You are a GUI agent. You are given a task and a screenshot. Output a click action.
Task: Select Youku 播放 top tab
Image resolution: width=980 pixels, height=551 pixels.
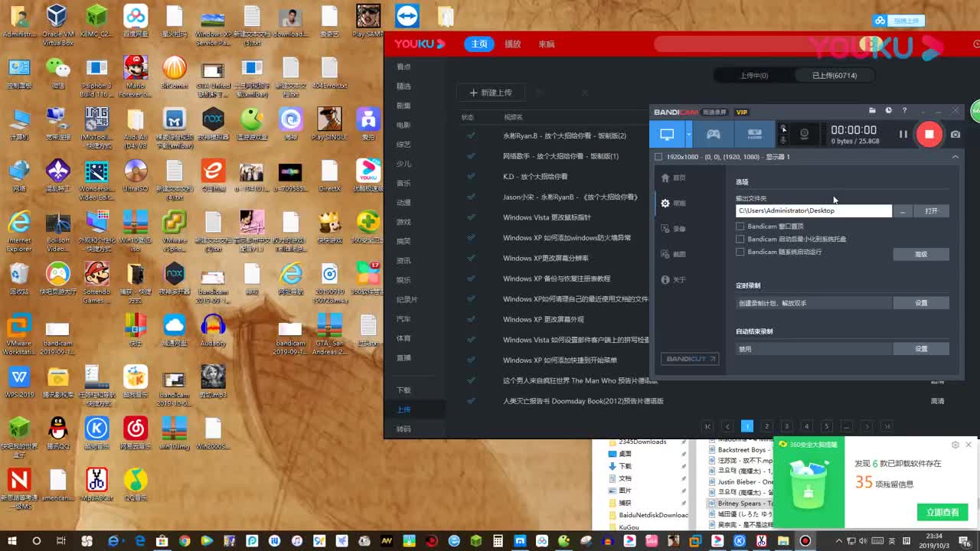pyautogui.click(x=513, y=44)
